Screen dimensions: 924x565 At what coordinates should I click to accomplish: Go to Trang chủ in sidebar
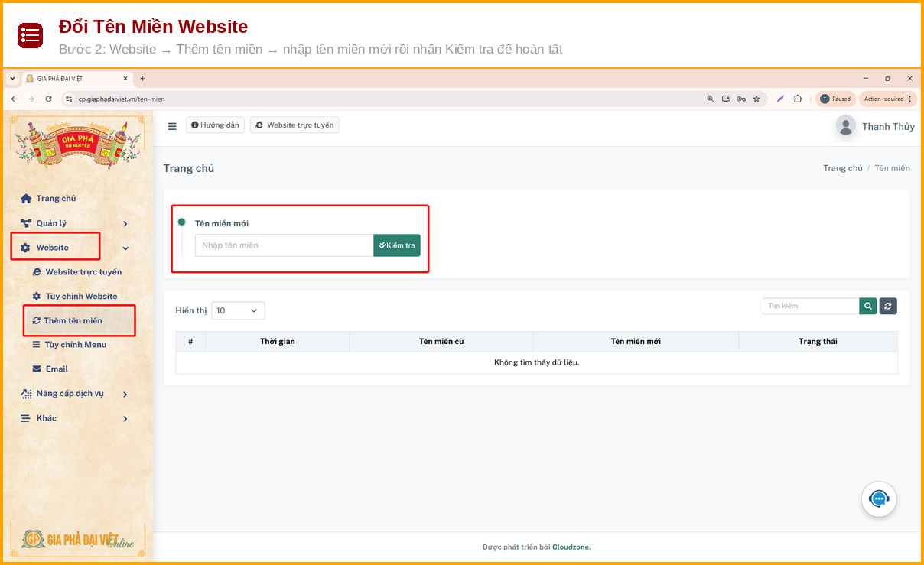point(56,199)
